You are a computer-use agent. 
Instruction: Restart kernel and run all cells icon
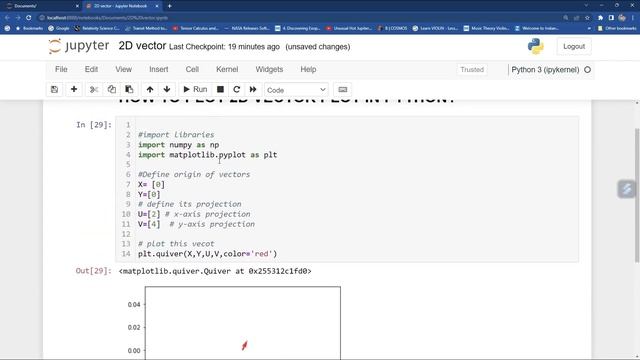click(253, 89)
